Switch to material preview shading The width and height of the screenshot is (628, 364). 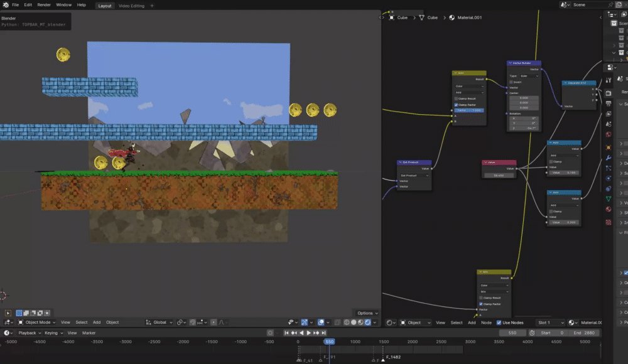pyautogui.click(x=360, y=323)
